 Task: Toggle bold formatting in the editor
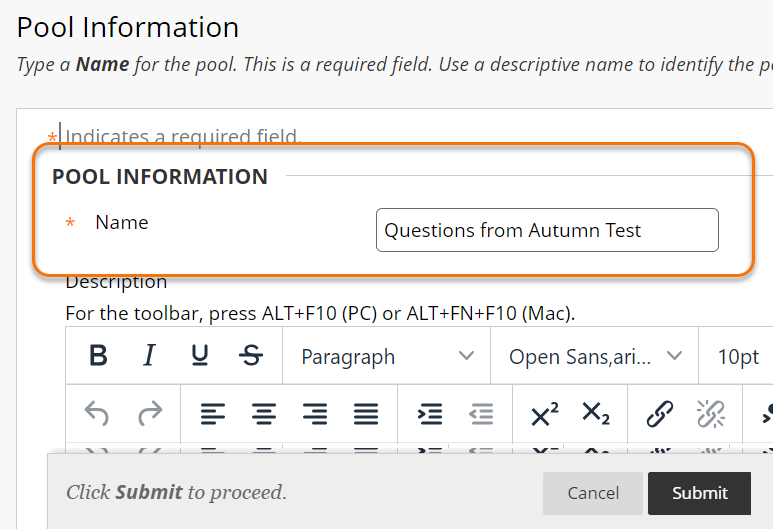(98, 356)
